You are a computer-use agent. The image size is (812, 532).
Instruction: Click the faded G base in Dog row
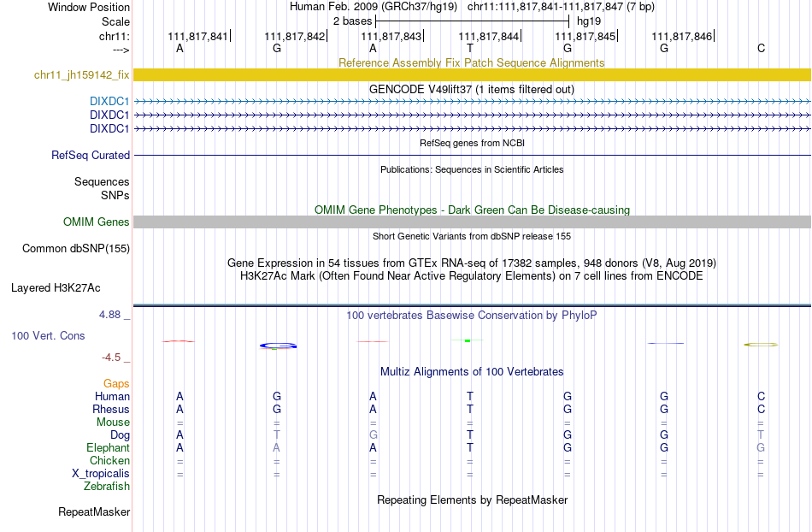click(374, 435)
